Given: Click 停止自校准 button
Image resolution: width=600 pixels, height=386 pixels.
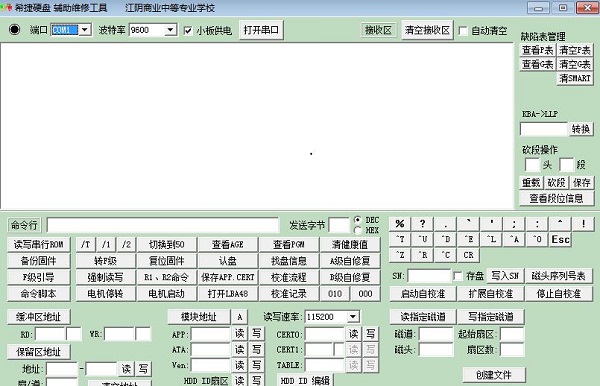Looking at the screenshot, I should tap(559, 294).
